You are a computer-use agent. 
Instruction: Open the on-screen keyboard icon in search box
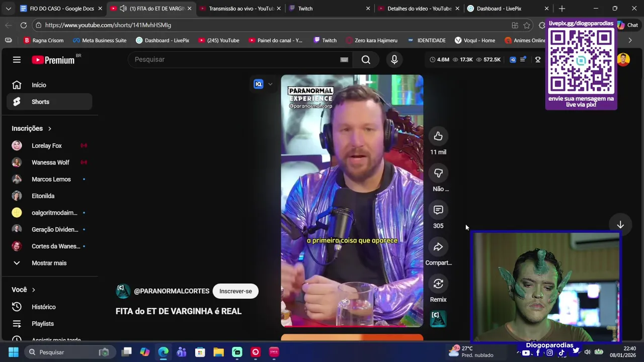[344, 59]
